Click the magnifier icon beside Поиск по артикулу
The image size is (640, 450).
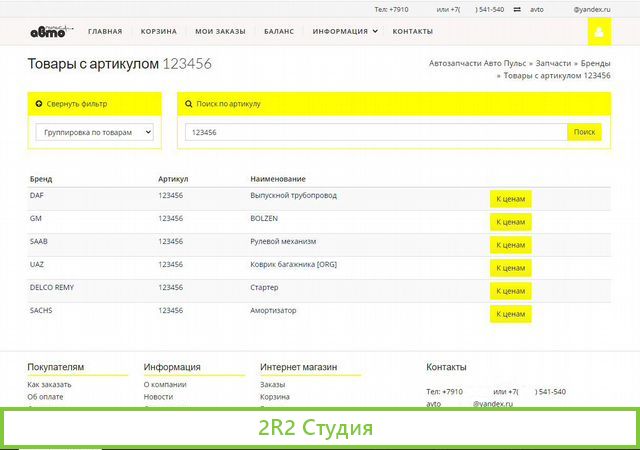pos(189,103)
